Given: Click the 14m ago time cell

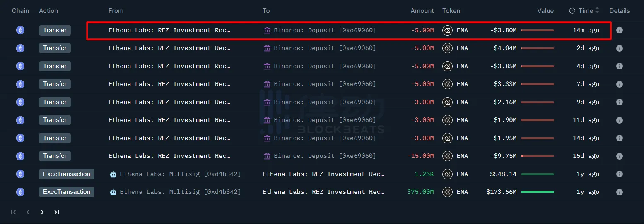Looking at the screenshot, I should click(x=586, y=30).
